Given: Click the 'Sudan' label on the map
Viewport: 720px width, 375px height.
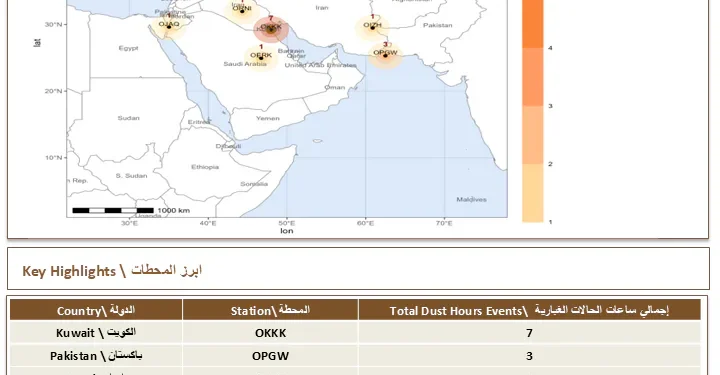Looking at the screenshot, I should coord(128,118).
